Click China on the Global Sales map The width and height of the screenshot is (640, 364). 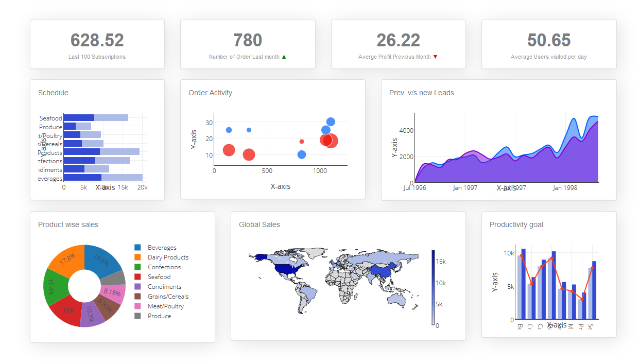click(382, 270)
